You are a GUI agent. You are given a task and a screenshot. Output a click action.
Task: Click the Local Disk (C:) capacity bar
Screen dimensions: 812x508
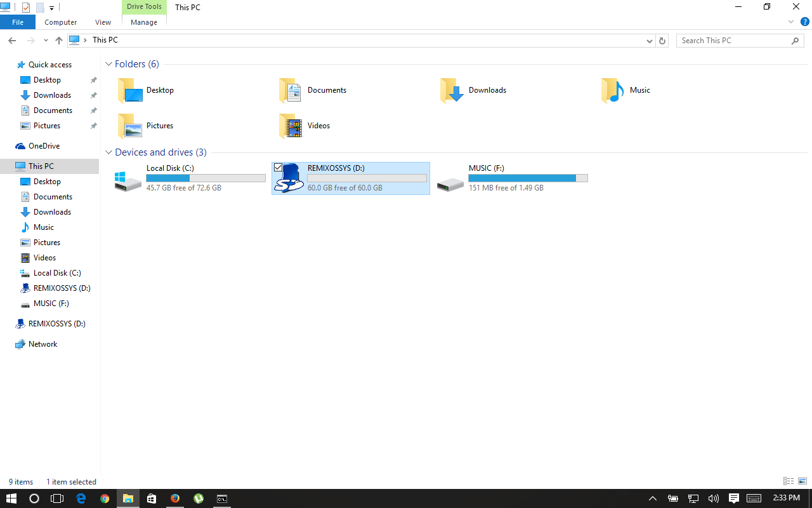(x=206, y=178)
